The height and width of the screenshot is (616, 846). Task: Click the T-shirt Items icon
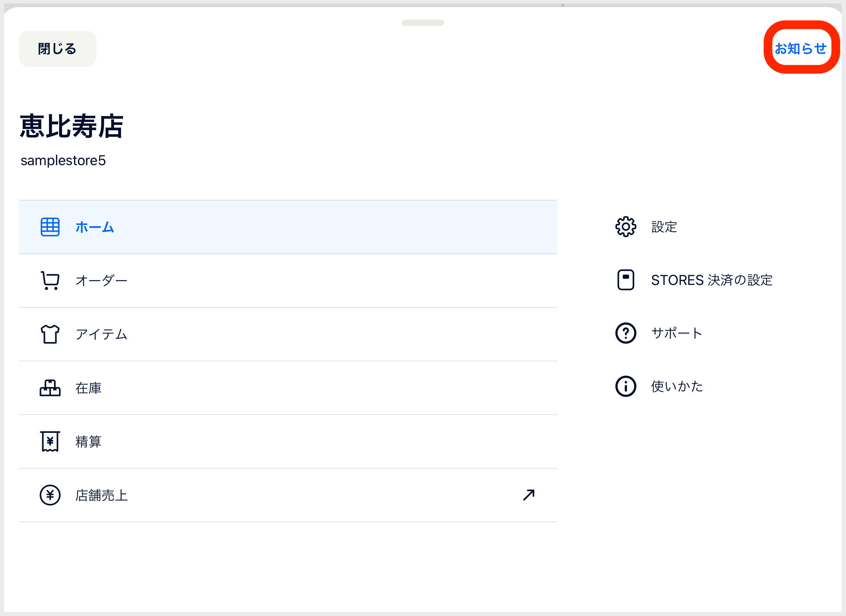pyautogui.click(x=50, y=334)
